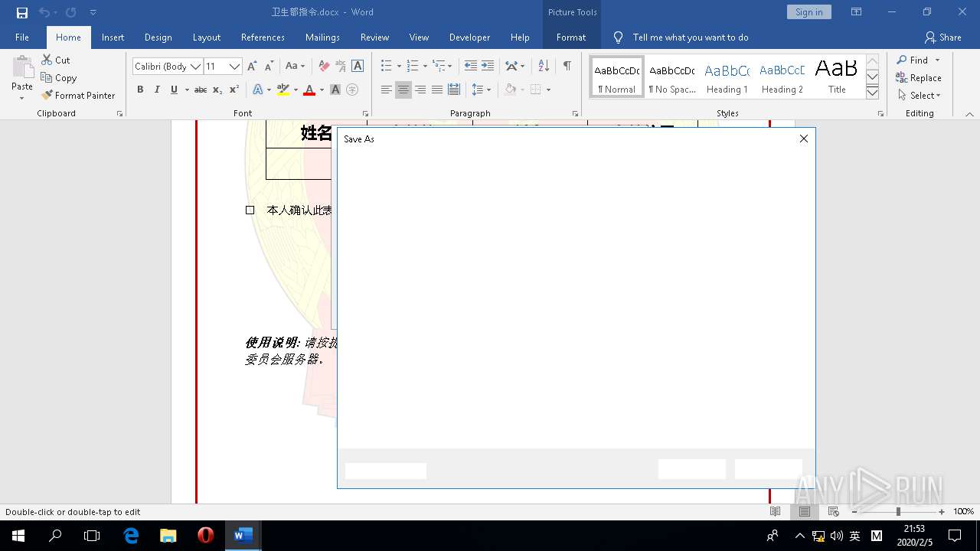Screen dimensions: 980x551
Task: Increase paragraph indent
Action: point(488,67)
